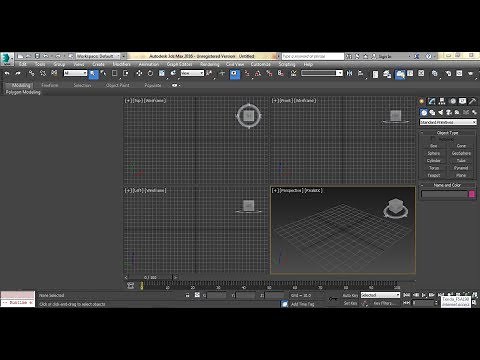Image resolution: width=480 pixels, height=360 pixels.
Task: Toggle Auto Key animation mode
Action: point(350,296)
